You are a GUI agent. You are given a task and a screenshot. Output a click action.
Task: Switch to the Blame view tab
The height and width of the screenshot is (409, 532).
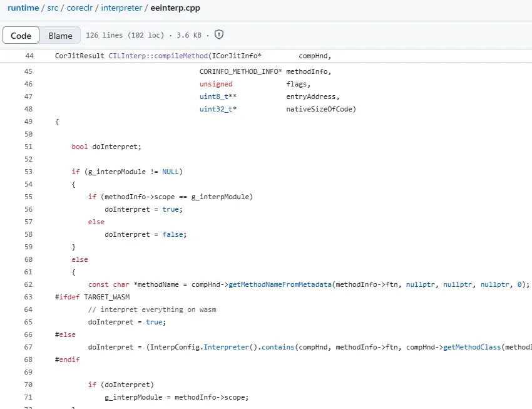[60, 35]
